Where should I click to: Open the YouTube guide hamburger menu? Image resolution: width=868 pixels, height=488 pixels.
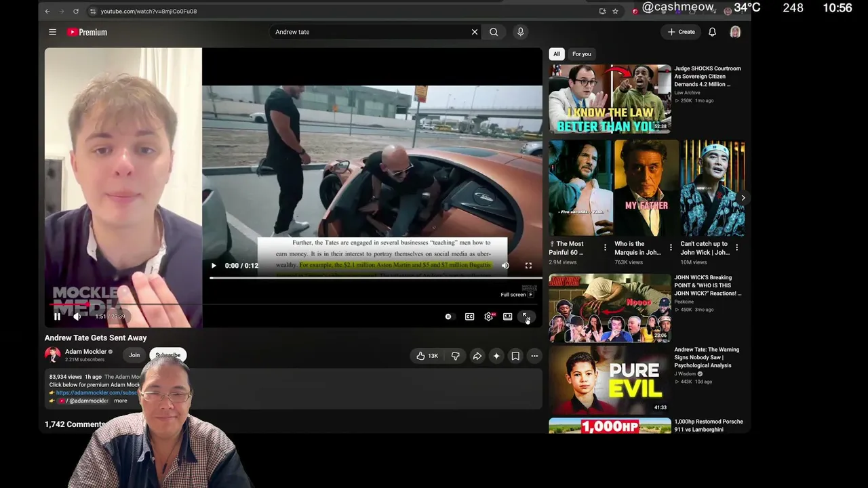tap(52, 32)
